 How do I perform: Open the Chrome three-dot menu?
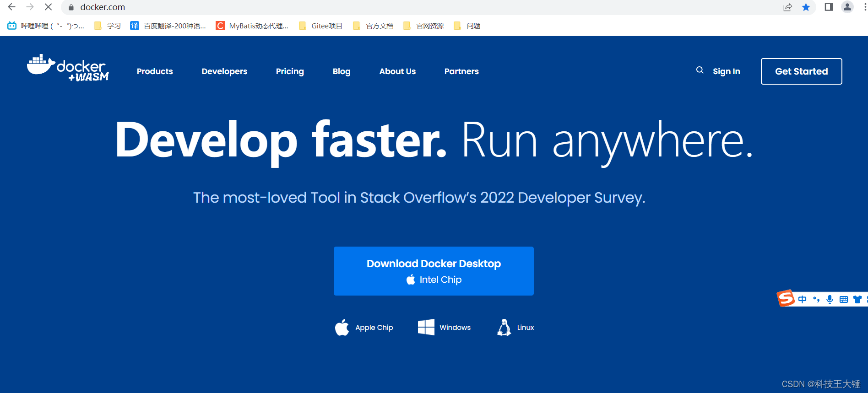coord(865,7)
